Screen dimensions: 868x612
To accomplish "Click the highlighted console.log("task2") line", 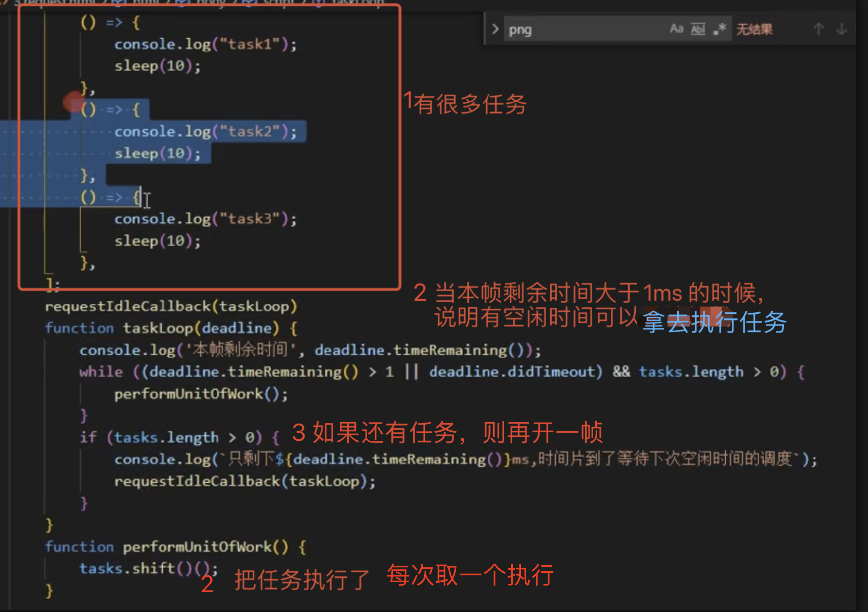I will pos(206,132).
